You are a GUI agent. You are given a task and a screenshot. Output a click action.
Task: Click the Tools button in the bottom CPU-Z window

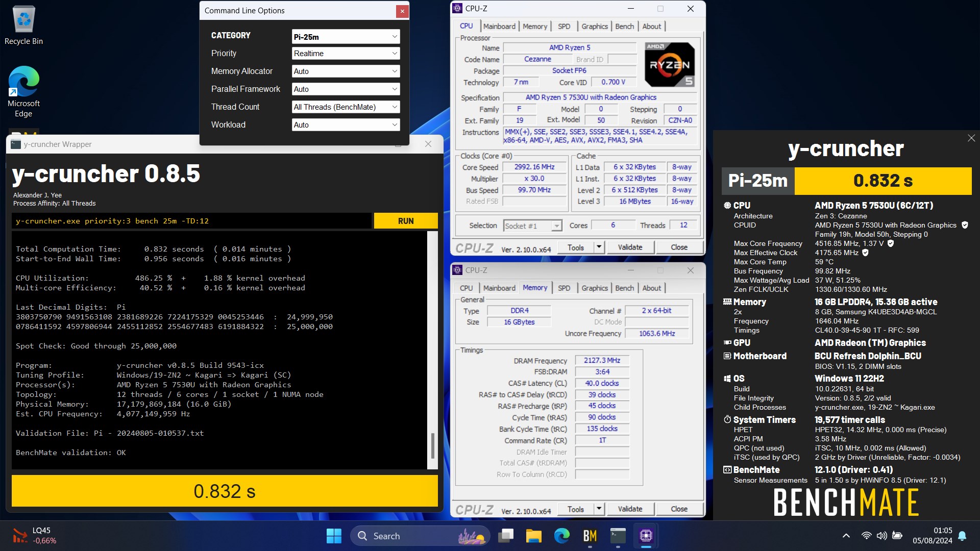coord(575,509)
